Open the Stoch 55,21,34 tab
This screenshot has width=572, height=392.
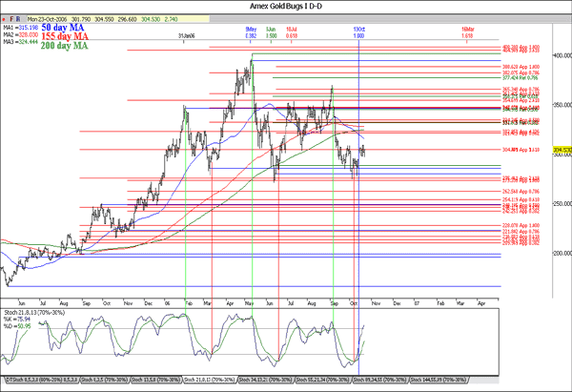(x=322, y=380)
